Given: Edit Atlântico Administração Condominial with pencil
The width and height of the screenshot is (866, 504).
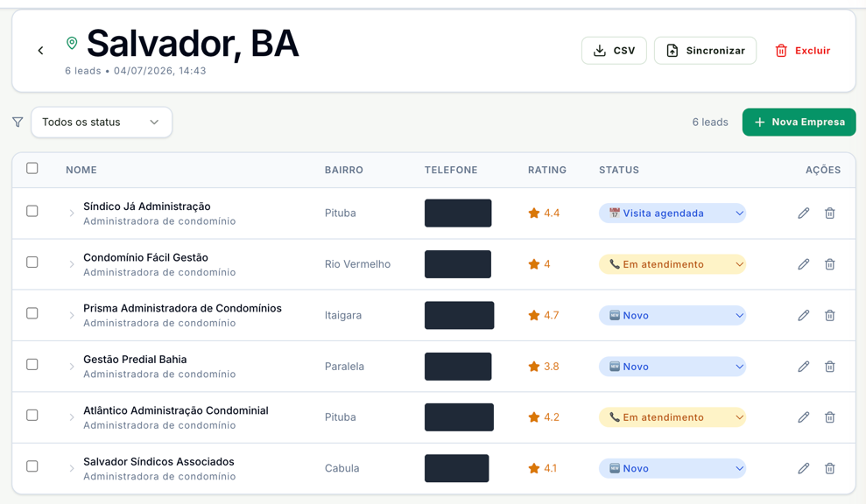Looking at the screenshot, I should 804,417.
